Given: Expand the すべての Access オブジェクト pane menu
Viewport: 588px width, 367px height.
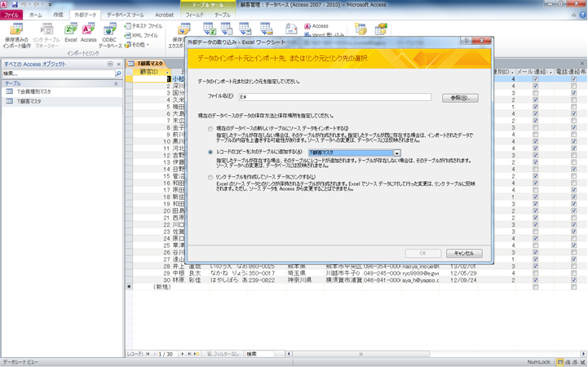Looking at the screenshot, I should tap(110, 63).
